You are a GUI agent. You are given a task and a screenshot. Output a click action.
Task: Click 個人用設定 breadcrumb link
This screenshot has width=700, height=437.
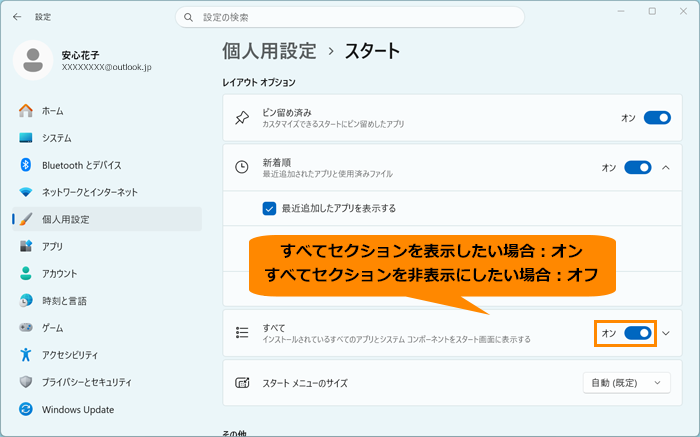click(x=270, y=51)
